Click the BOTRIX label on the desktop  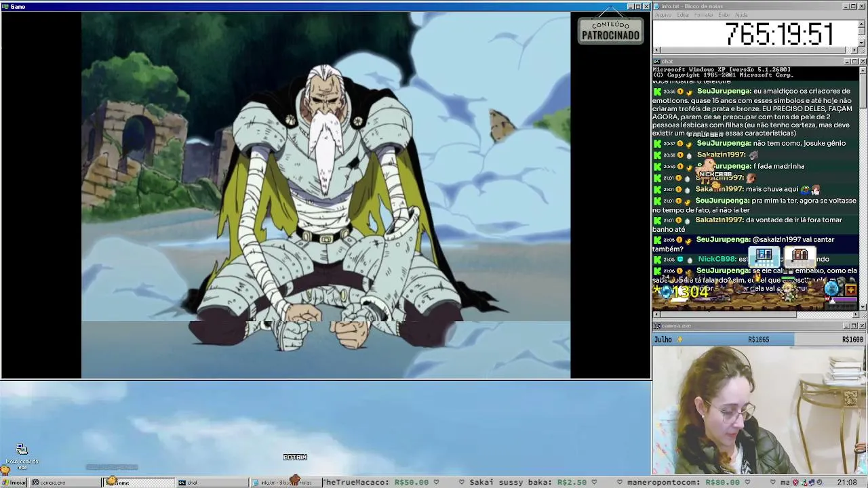[295, 457]
